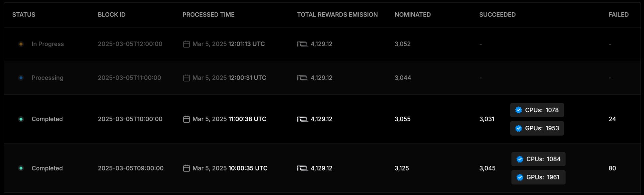Sort by the BLOCK ID column header
The image size is (644, 195).
(112, 15)
